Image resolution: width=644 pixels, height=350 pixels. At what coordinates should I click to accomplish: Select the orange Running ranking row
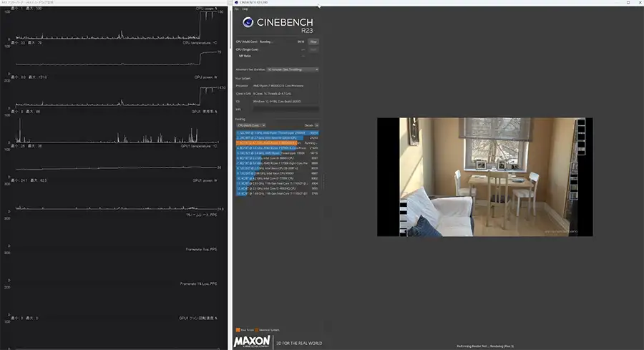pos(277,143)
